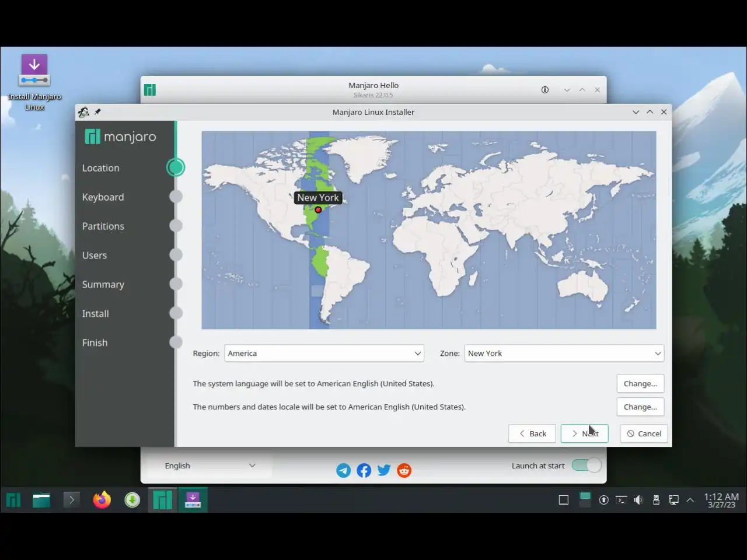Click the New York marker on the map
The width and height of the screenshot is (747, 560).
pos(318,209)
